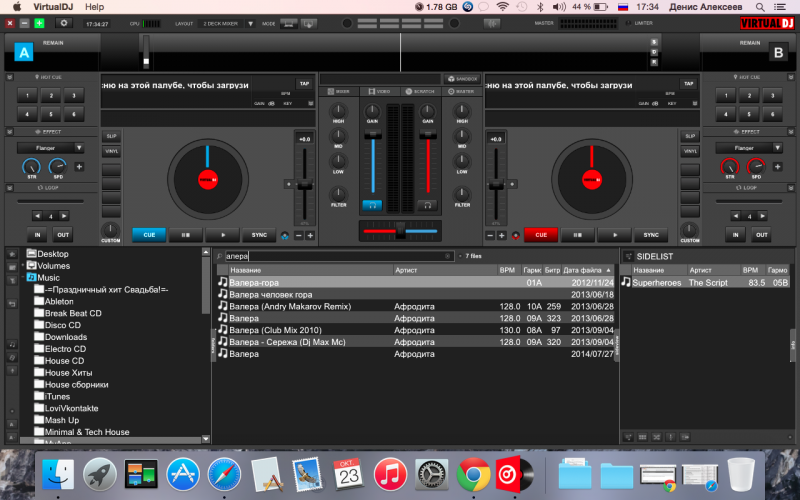Switch to VIDEO tab
This screenshot has width=800, height=500.
(x=380, y=91)
